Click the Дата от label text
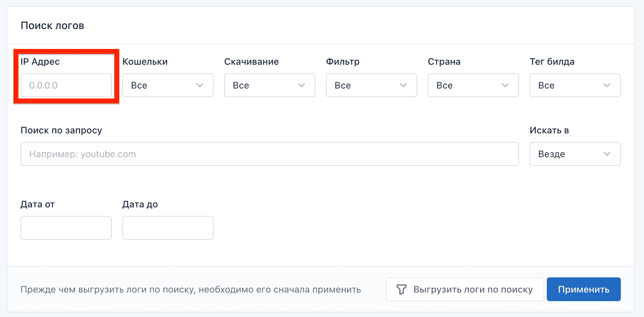The image size is (644, 317). click(37, 204)
